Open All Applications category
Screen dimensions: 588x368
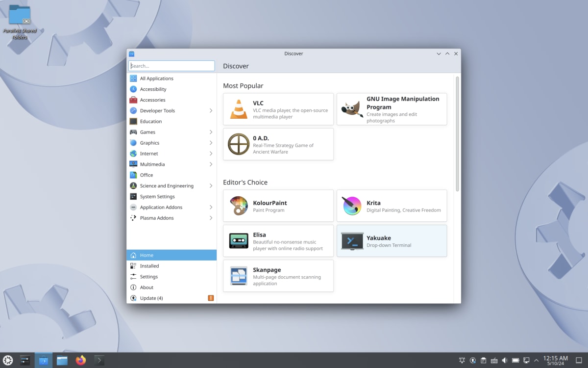pos(171,79)
